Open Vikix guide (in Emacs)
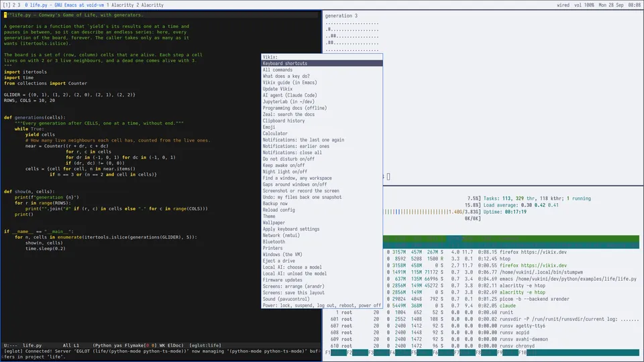 tap(322, 82)
